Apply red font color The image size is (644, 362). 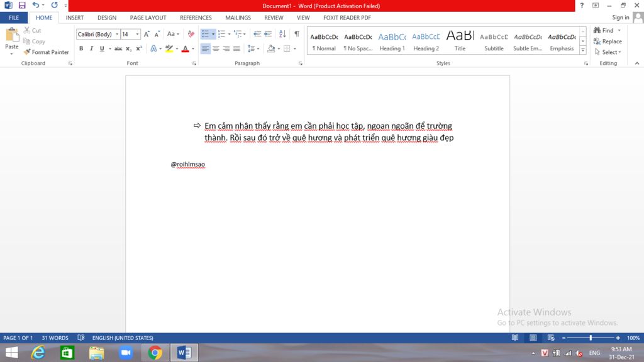pyautogui.click(x=186, y=48)
